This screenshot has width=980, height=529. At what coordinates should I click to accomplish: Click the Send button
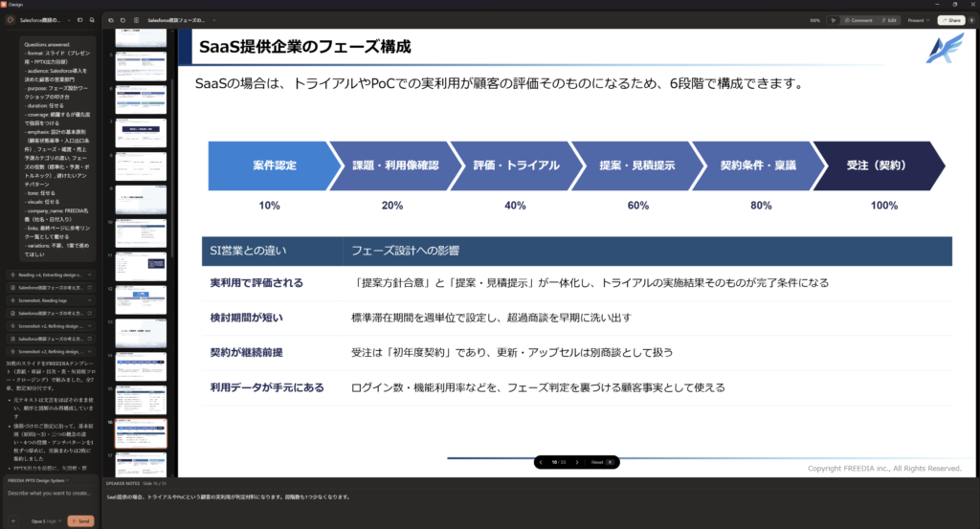coord(80,521)
